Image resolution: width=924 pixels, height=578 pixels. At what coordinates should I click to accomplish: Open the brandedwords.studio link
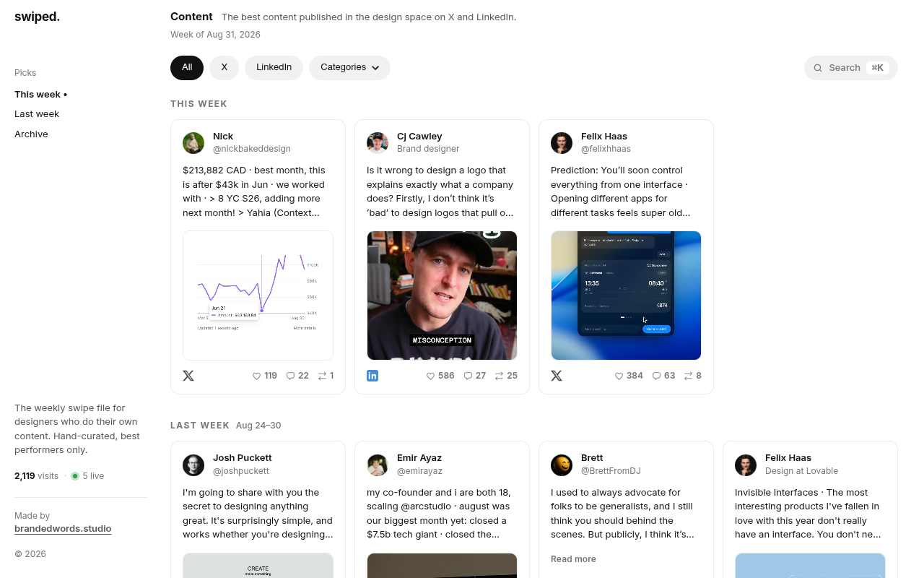63,529
